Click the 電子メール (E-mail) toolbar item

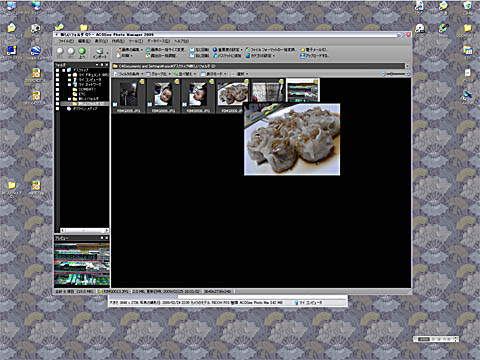coord(314,50)
